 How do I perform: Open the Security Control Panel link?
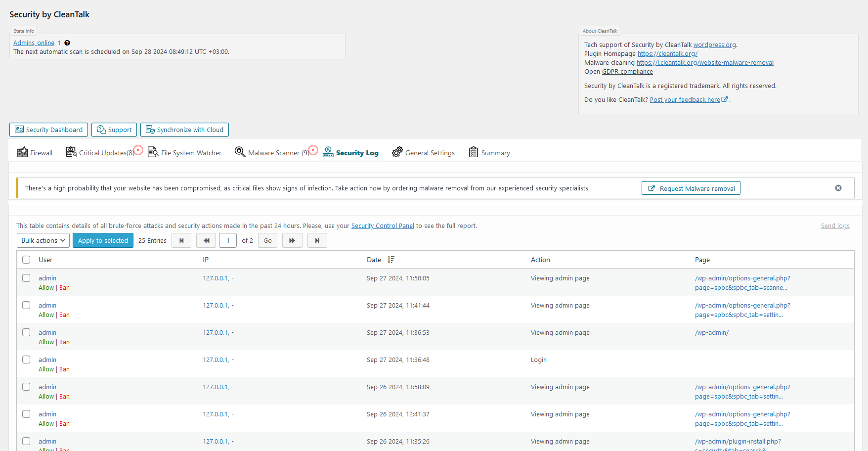(383, 226)
